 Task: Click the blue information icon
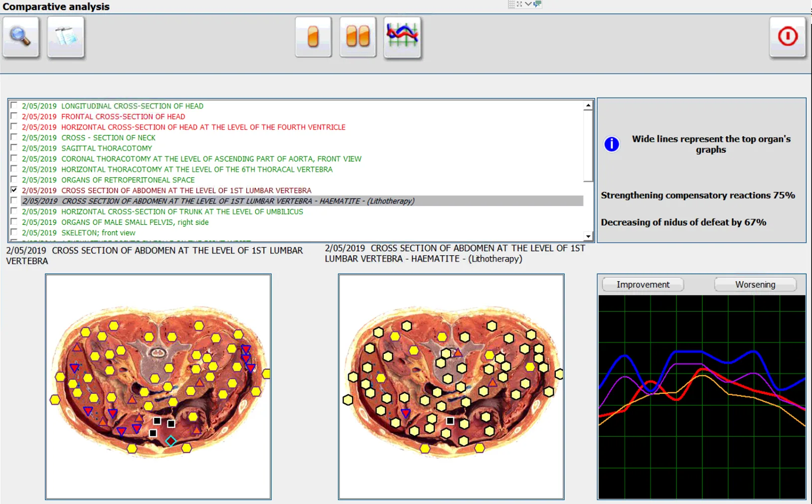click(x=612, y=144)
